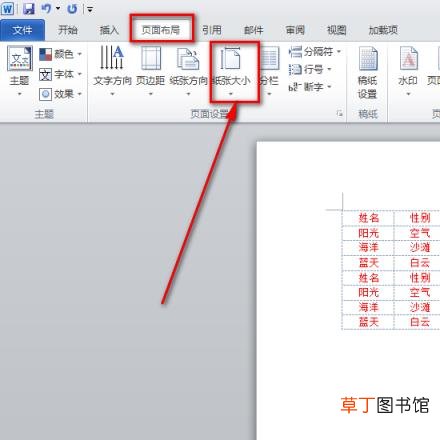Open the 主题 (Themes) gallery button
The image size is (440, 440).
point(19,71)
